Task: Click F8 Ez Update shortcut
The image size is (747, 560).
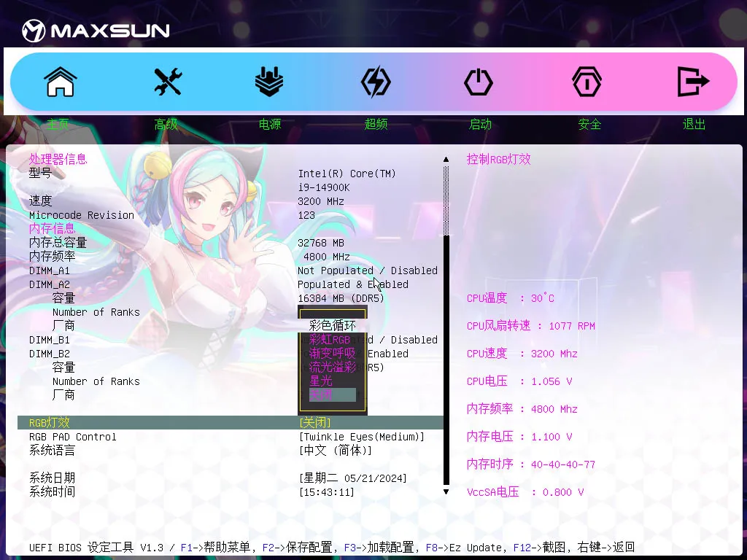Action: 463,548
